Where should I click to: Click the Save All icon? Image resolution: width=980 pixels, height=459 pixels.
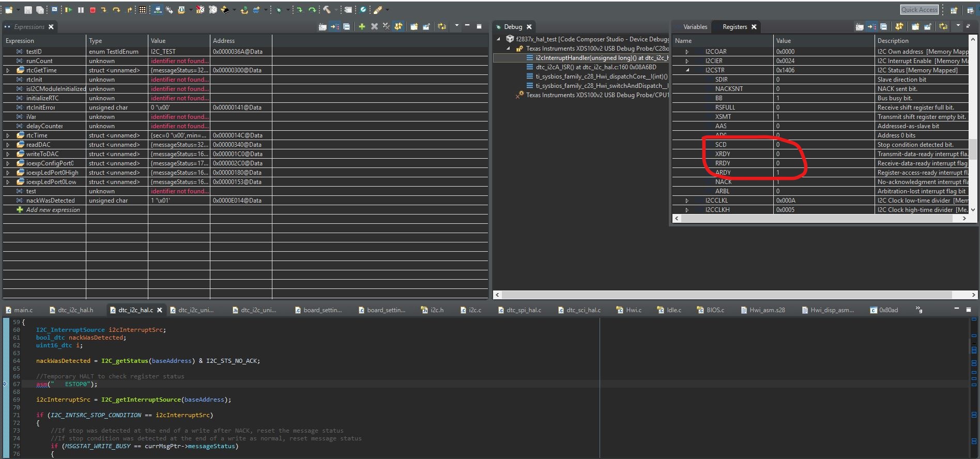pos(40,10)
